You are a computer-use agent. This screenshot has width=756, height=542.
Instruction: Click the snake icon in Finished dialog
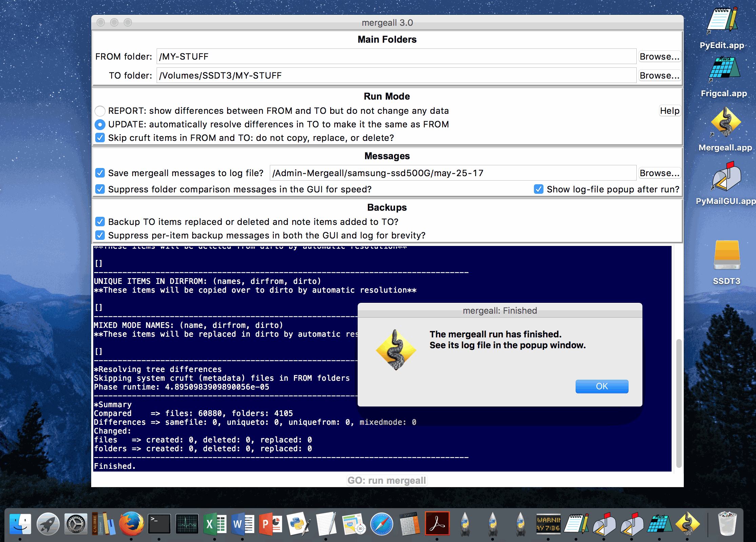pyautogui.click(x=396, y=350)
